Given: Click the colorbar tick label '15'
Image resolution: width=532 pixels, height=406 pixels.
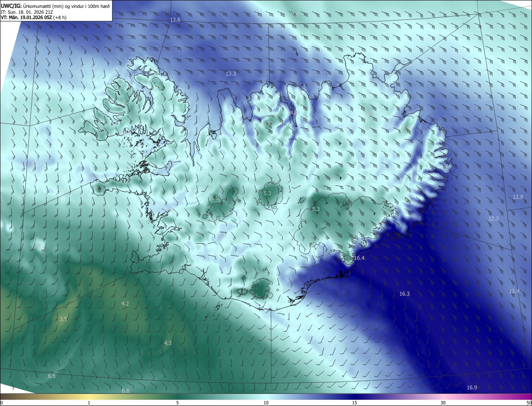Looking at the screenshot, I should coord(355,403).
